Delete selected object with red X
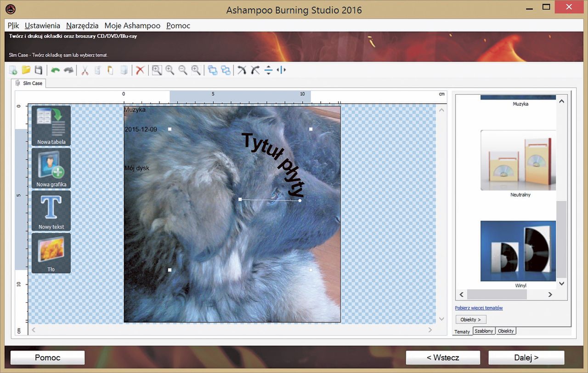Viewport: 588px width, 373px height. pyautogui.click(x=140, y=70)
